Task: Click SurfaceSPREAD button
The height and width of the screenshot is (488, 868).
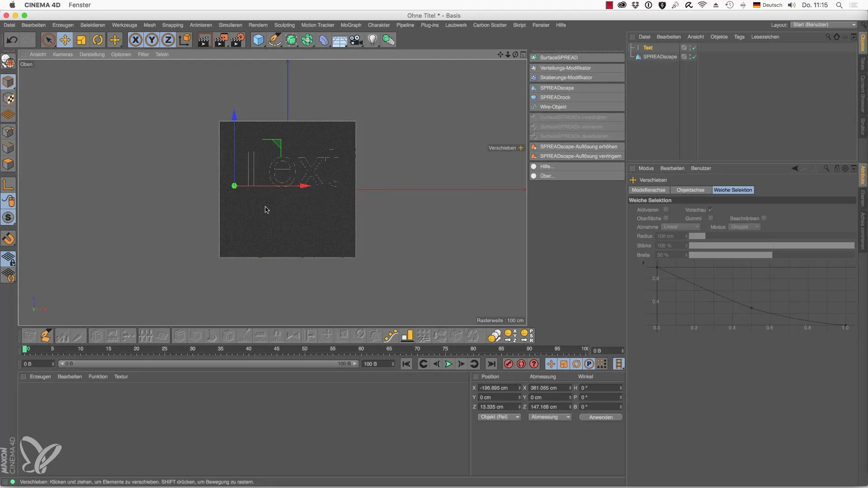Action: [577, 58]
